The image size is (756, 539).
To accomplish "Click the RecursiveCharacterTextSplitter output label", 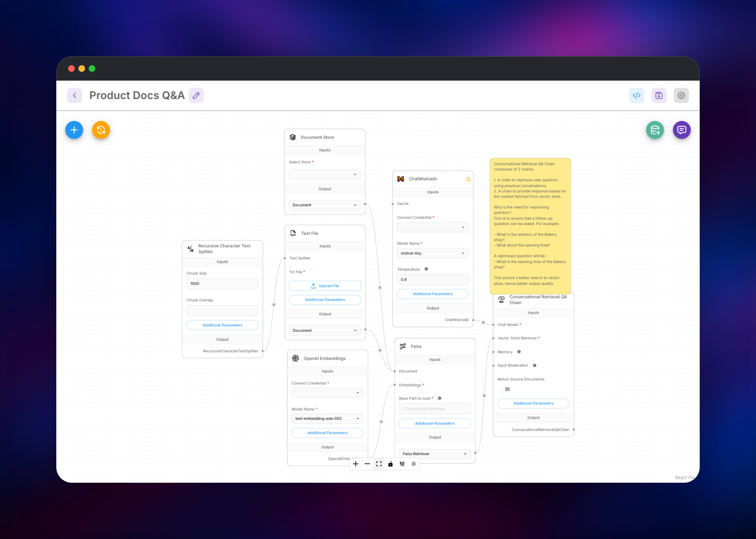I will 230,351.
